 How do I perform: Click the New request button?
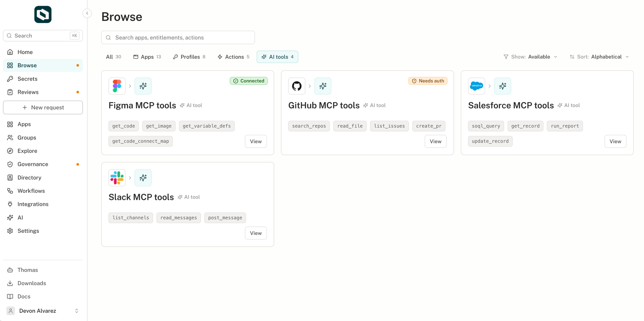pos(43,107)
